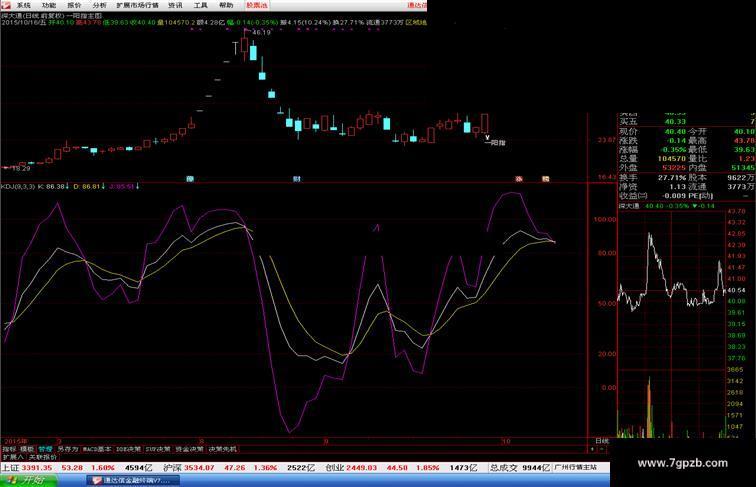Open the 帮助 menu
The height and width of the screenshot is (487, 756).
(x=226, y=5)
